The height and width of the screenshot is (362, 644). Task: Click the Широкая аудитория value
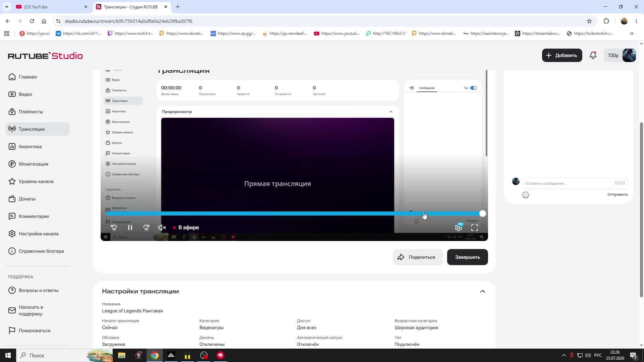coord(416,327)
